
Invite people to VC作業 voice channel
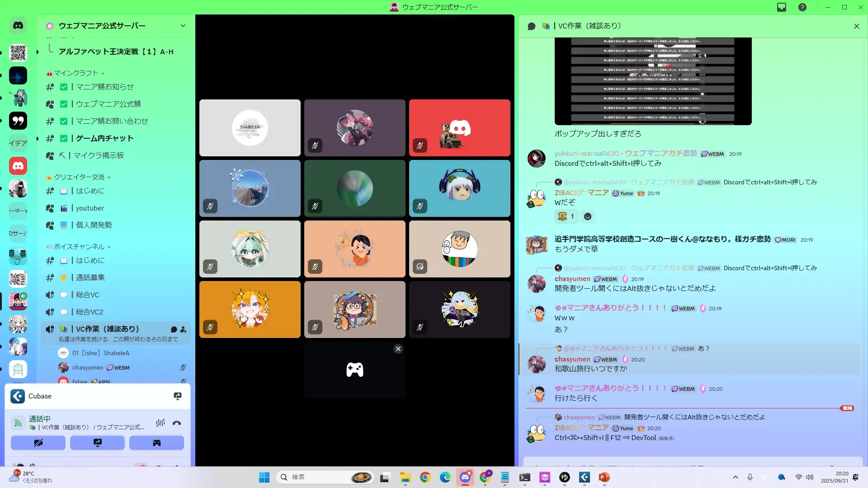point(183,329)
